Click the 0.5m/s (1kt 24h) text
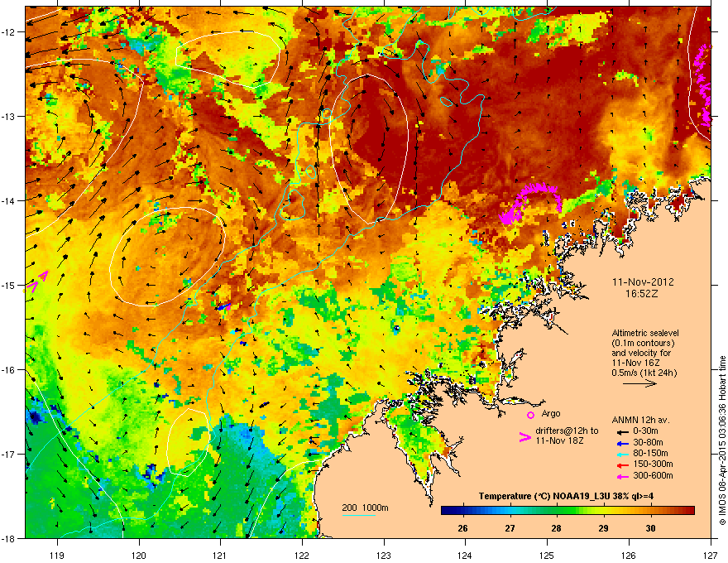 [x=644, y=373]
